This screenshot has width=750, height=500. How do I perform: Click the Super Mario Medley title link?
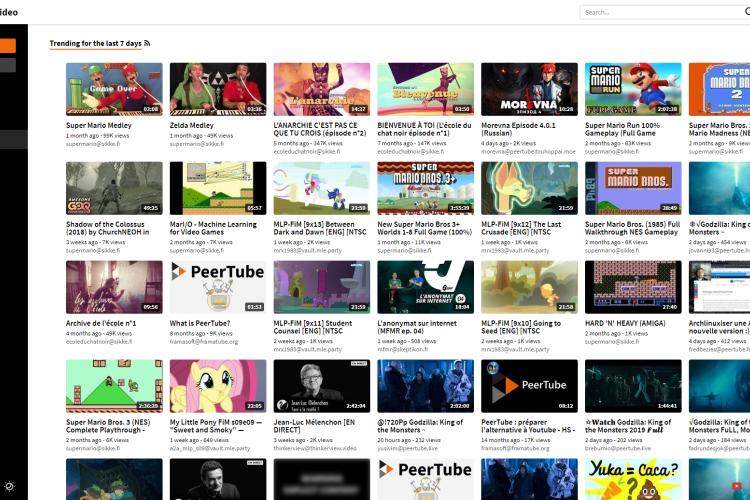(x=99, y=125)
